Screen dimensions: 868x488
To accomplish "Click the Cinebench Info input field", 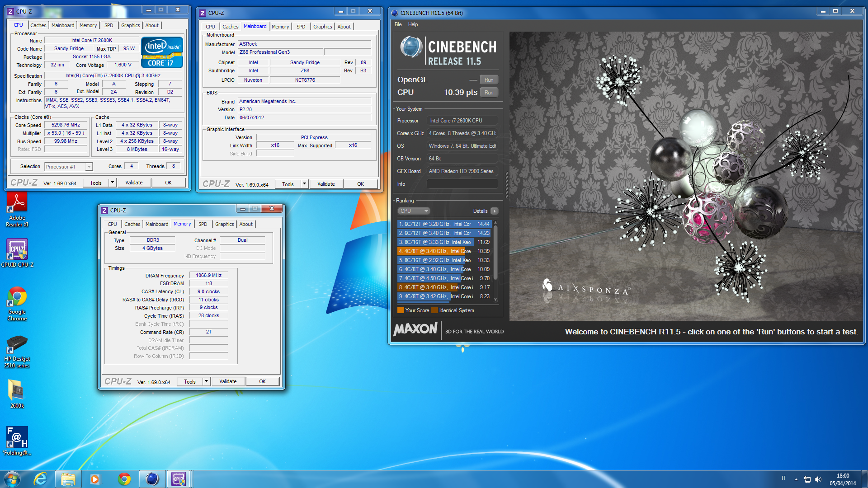I will point(462,184).
